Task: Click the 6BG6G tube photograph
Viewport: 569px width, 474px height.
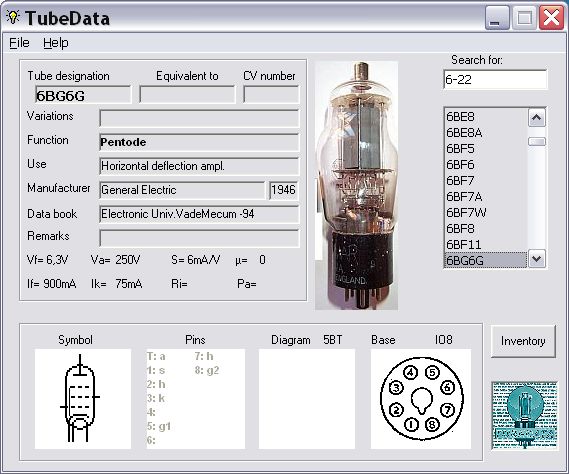Action: (356, 185)
